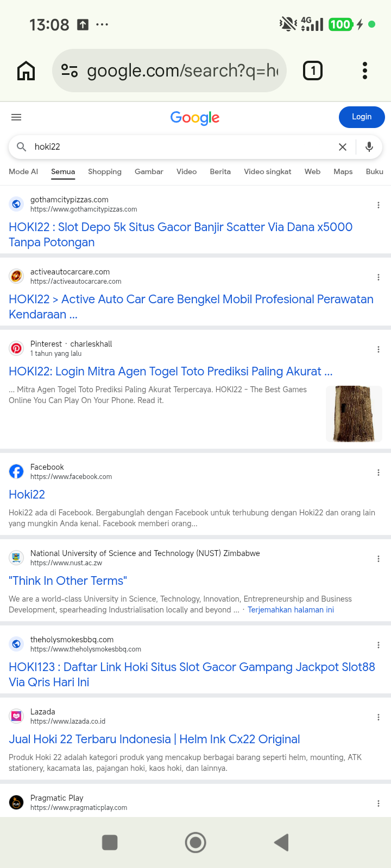Open more options for the Facebook result
The height and width of the screenshot is (868, 391).
coord(379,473)
